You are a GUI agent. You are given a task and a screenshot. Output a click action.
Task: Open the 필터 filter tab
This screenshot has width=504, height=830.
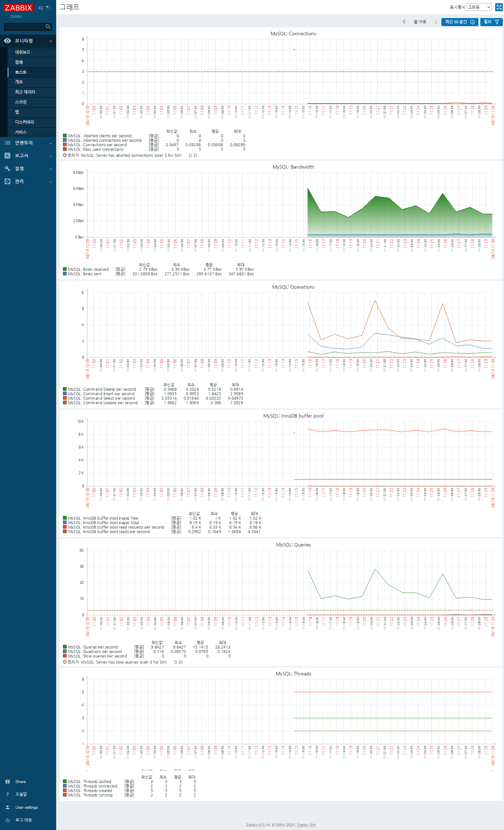[x=491, y=22]
